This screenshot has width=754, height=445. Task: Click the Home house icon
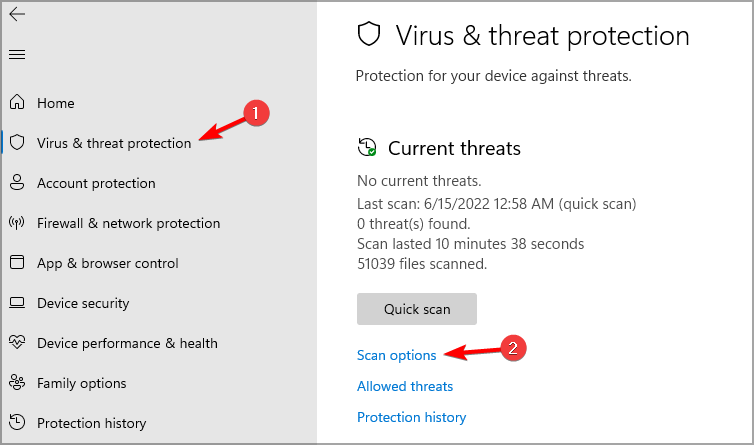pos(17,103)
